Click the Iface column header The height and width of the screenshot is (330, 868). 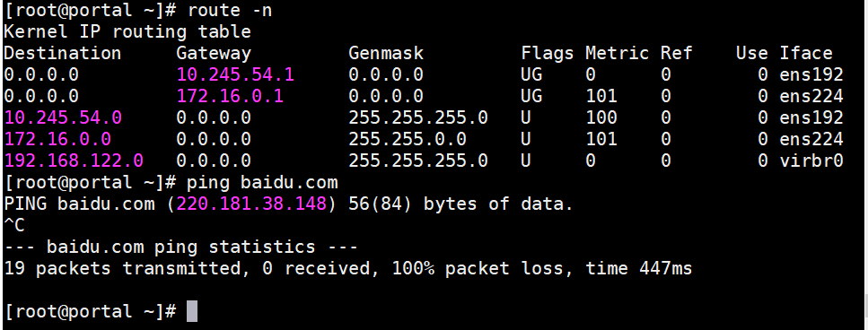[x=806, y=53]
